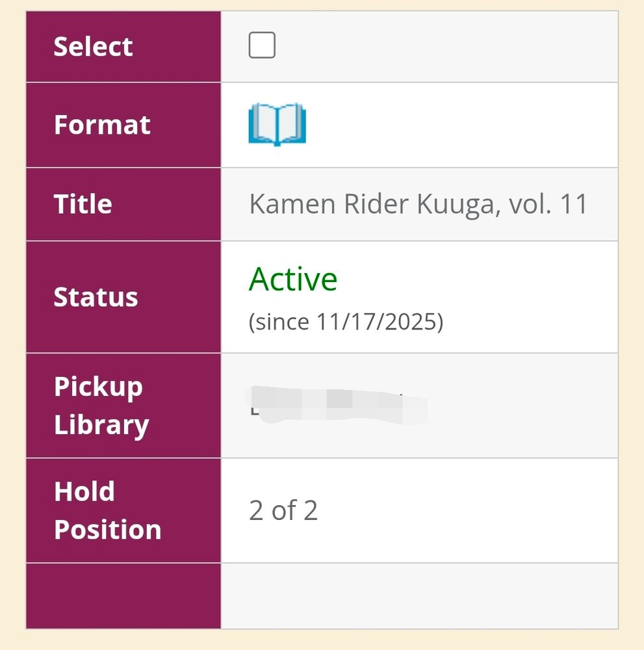
Task: Click the vol. 11 part of the title
Action: tap(548, 204)
